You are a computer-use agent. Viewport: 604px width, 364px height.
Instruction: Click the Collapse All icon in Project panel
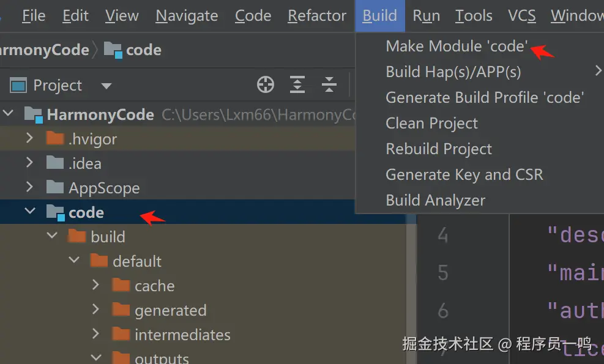(x=329, y=85)
